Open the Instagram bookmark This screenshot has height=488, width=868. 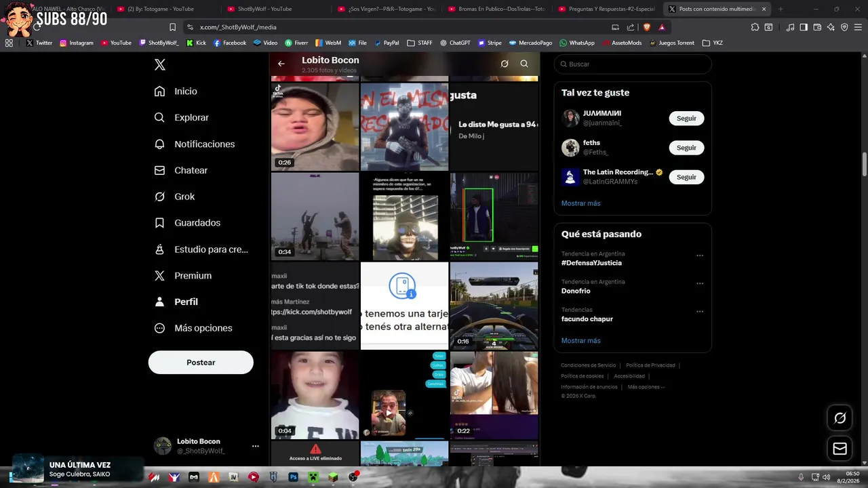click(x=77, y=43)
